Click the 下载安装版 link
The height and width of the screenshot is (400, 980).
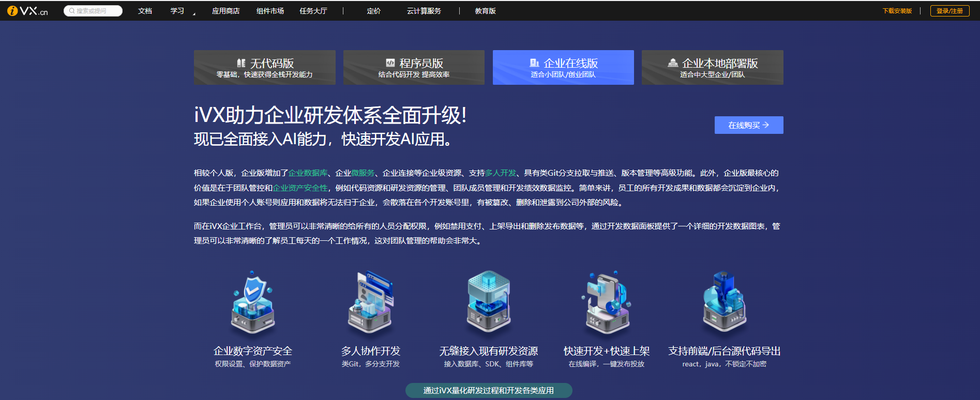(897, 11)
